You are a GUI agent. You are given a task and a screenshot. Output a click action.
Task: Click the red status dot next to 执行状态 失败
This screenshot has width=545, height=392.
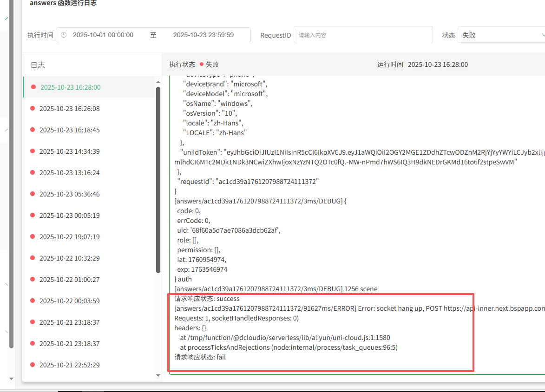(x=202, y=65)
